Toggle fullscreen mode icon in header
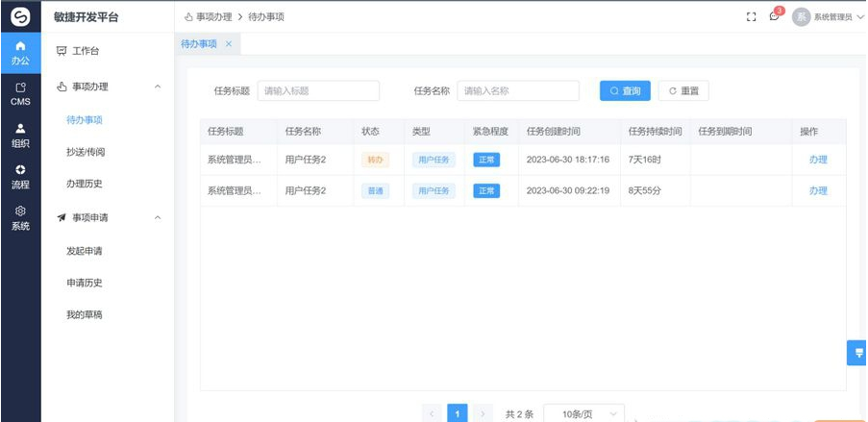This screenshot has height=422, width=868. (x=752, y=17)
